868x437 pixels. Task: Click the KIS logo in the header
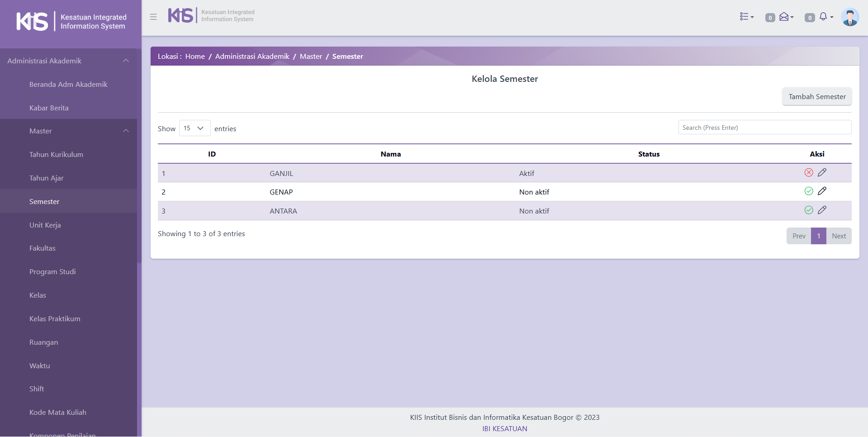coord(180,15)
